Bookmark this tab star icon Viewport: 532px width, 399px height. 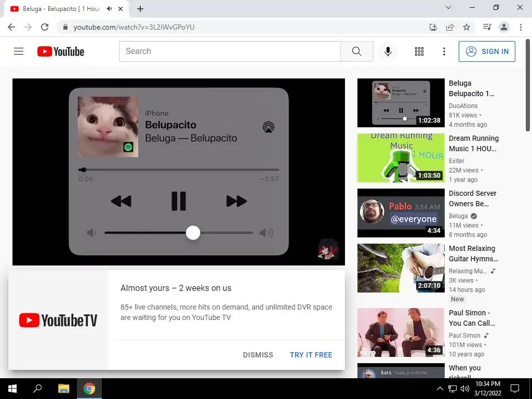pos(467,27)
